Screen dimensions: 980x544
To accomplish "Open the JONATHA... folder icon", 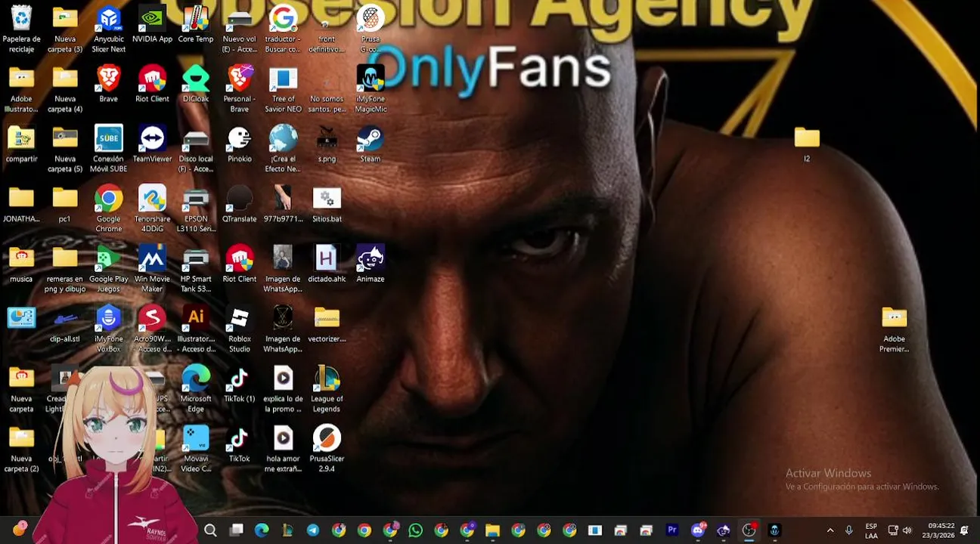I will (21, 204).
